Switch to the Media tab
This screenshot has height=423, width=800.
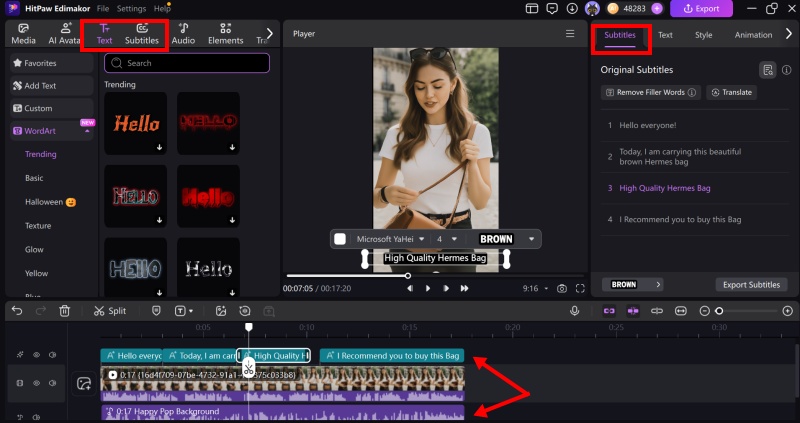point(23,34)
